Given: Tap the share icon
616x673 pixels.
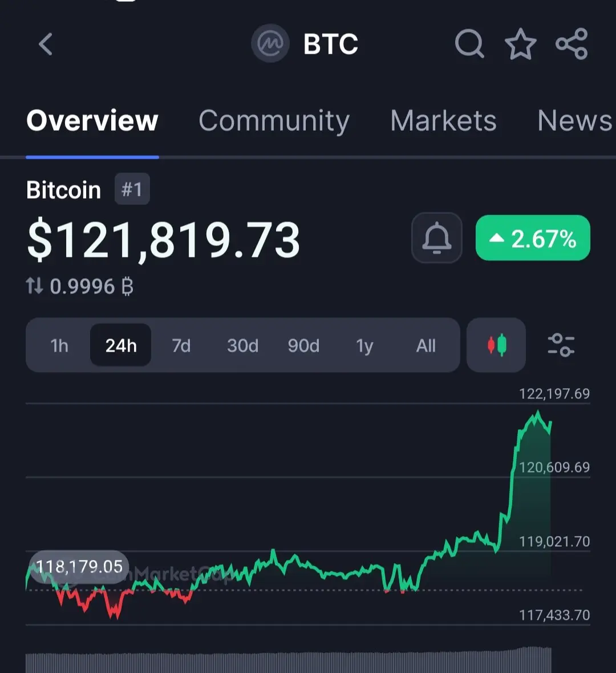Looking at the screenshot, I should (572, 44).
